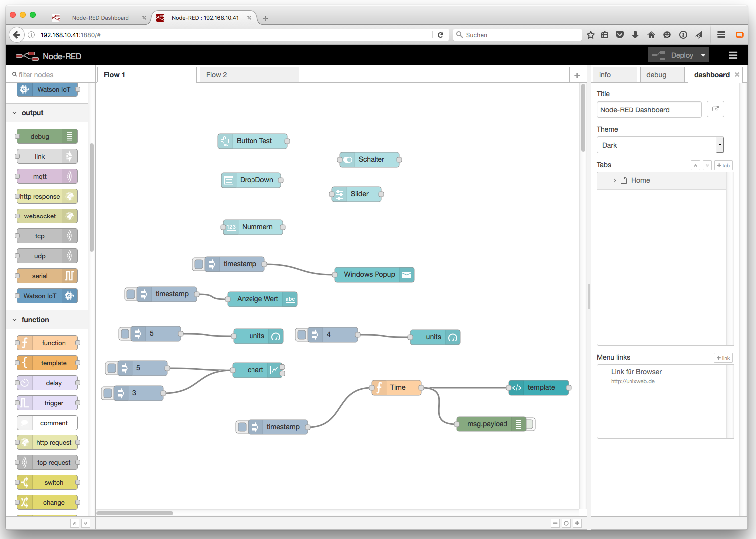Switch to the Flow 2 tab
Image resolution: width=756 pixels, height=539 pixels.
click(x=216, y=74)
